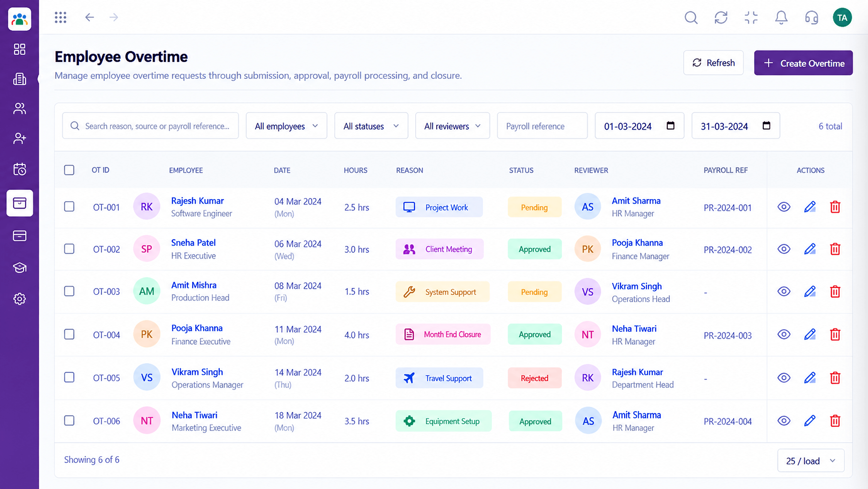The image size is (868, 489).
Task: Open the 25 / load page size dropdown
Action: 811,461
